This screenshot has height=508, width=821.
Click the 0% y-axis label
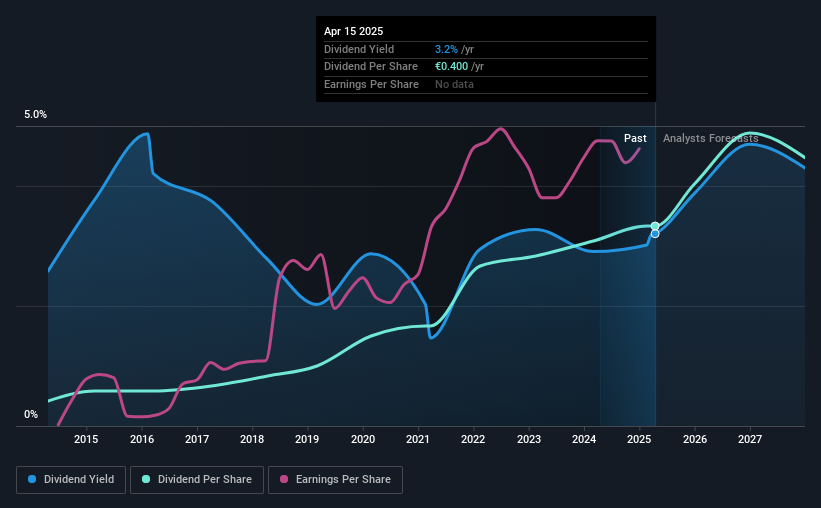(x=31, y=414)
